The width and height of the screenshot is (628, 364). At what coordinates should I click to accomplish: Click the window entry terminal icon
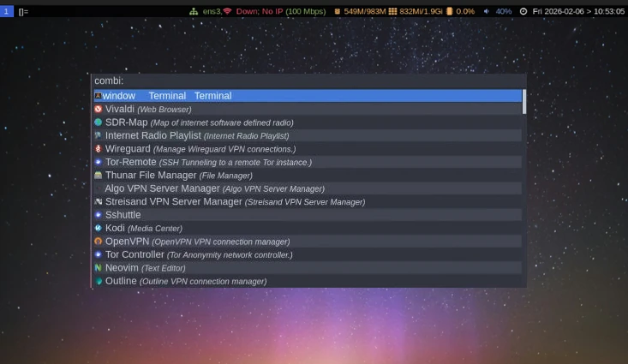99,96
